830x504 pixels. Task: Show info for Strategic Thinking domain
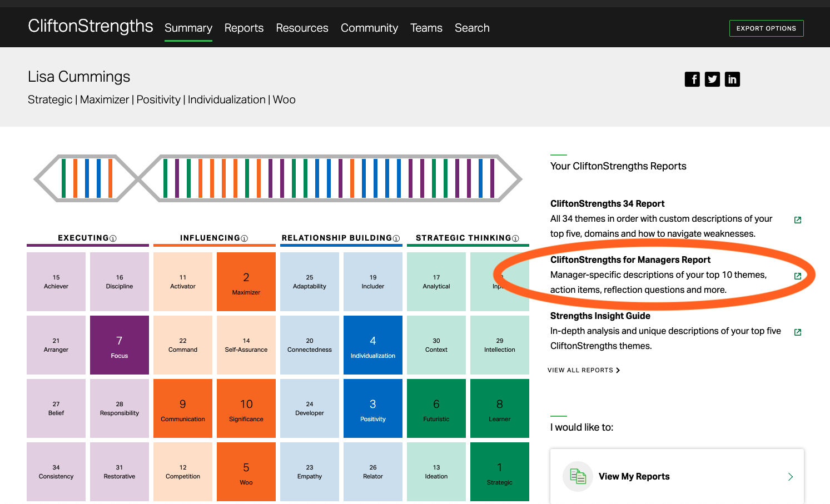(515, 238)
